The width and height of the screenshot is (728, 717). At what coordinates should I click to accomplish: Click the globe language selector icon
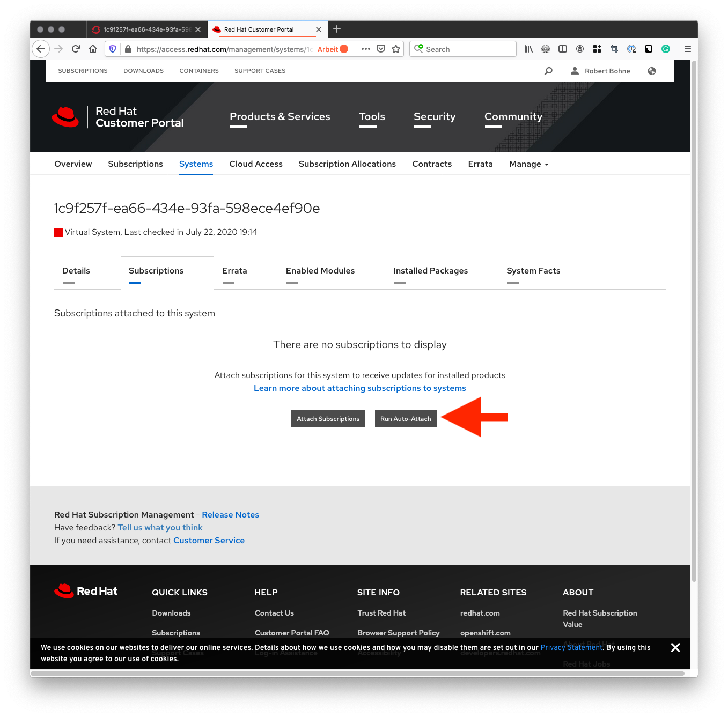point(652,71)
